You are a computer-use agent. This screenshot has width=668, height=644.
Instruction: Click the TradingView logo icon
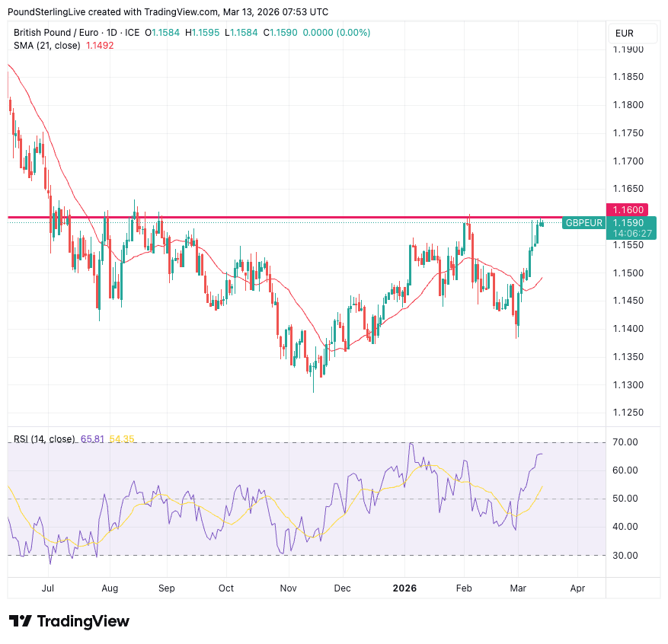click(21, 621)
